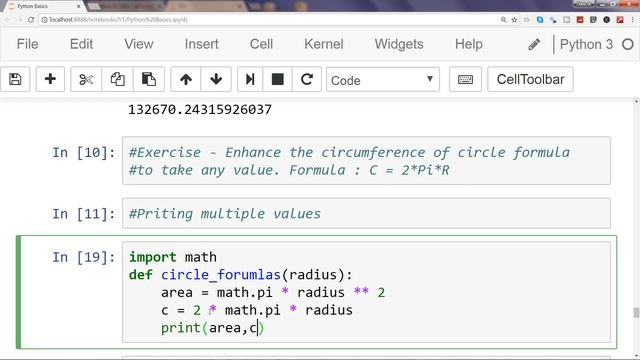Viewport: 640px width, 360px height.
Task: Open the Insert menu
Action: 201,44
